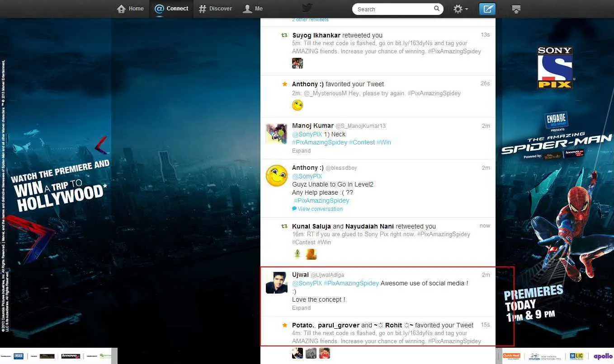Open '2 other retweets' link
614x364 pixels.
coord(310,20)
